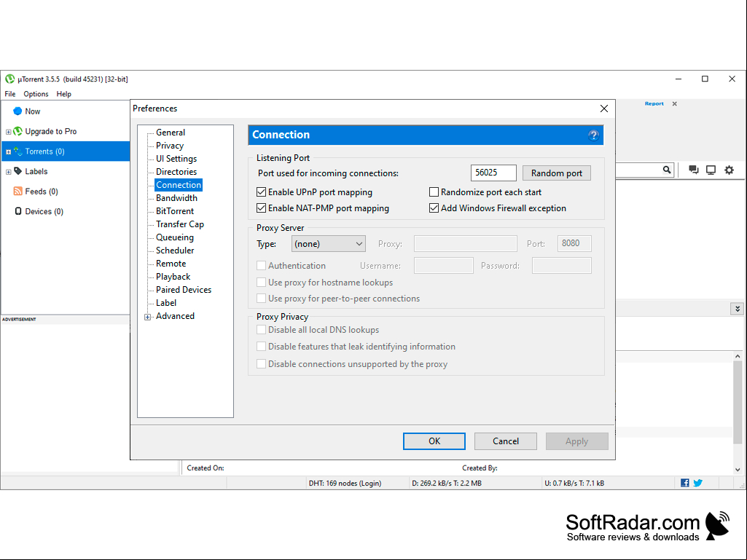Check Disable features that leak identifying information
Screen dimensions: 747x560
(261, 346)
